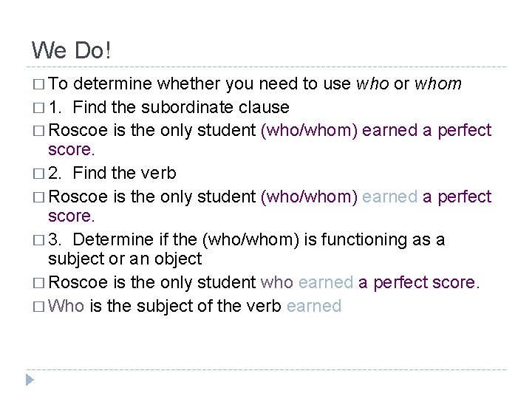Click the bullet before "Who is the subject"
Viewport: 532px width, 399px height.
pyautogui.click(x=38, y=306)
